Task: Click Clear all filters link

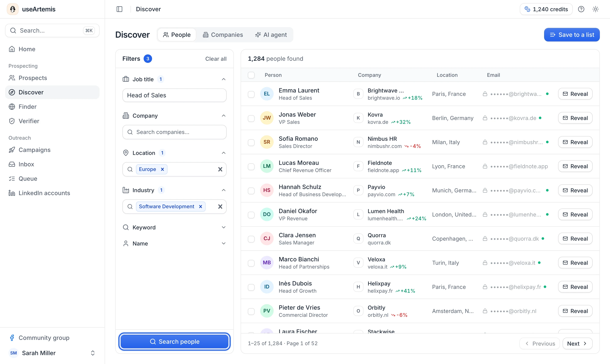Action: pos(216,59)
